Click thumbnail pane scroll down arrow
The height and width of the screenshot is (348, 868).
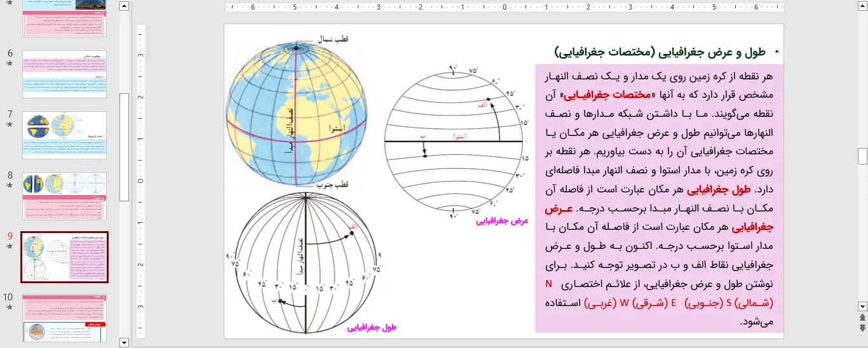point(124,342)
